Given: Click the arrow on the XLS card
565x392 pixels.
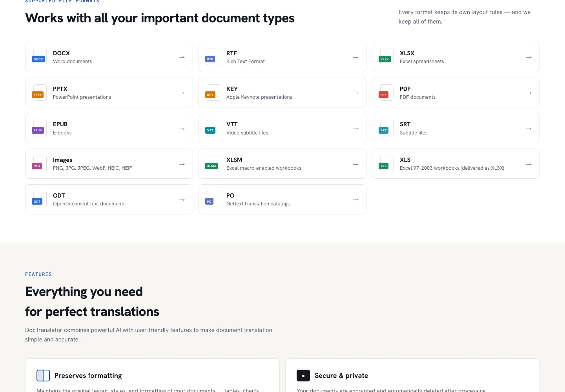Looking at the screenshot, I should (529, 164).
